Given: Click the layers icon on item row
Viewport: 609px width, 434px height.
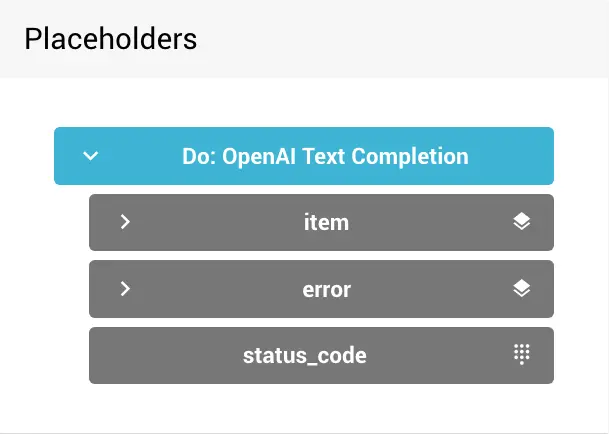Looking at the screenshot, I should (521, 222).
